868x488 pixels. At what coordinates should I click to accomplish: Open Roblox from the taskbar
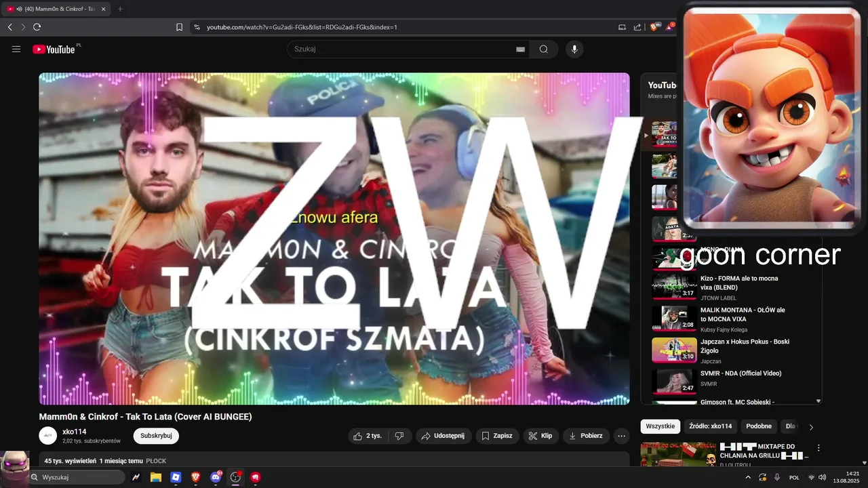point(176,477)
